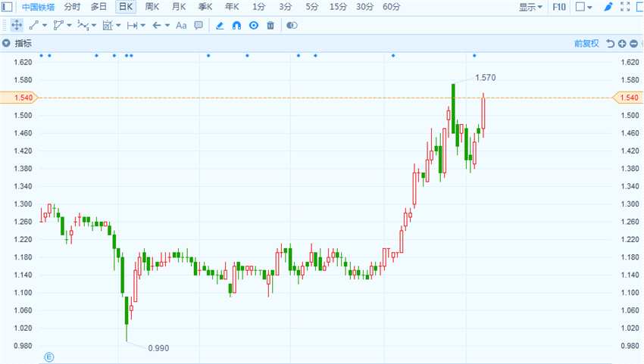The width and height of the screenshot is (644, 364).
Task: Toggle the left sidebar panel icon
Action: [x=7, y=7]
